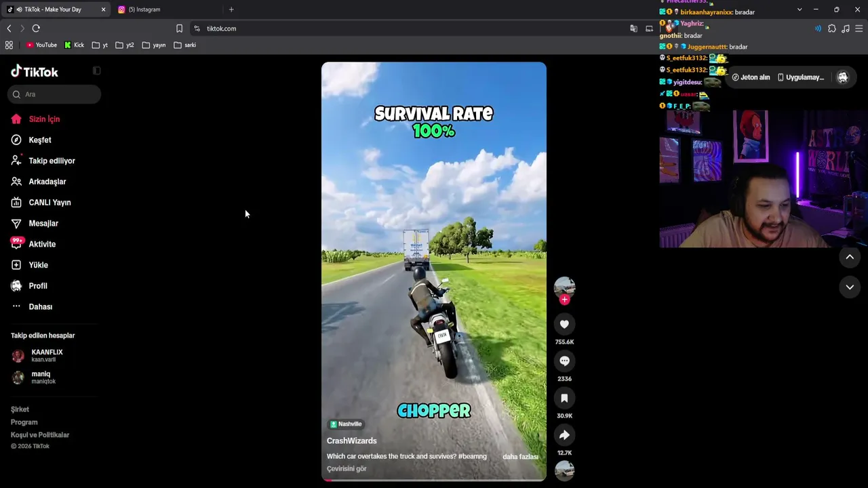Click Jeton alın get coins button
Image resolution: width=868 pixels, height=488 pixels.
[751, 77]
